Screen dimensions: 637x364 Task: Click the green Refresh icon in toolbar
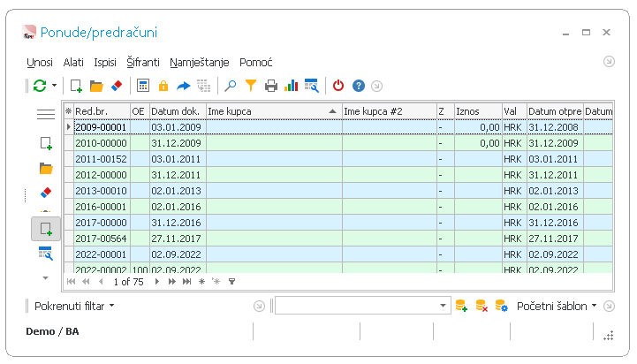[40, 86]
